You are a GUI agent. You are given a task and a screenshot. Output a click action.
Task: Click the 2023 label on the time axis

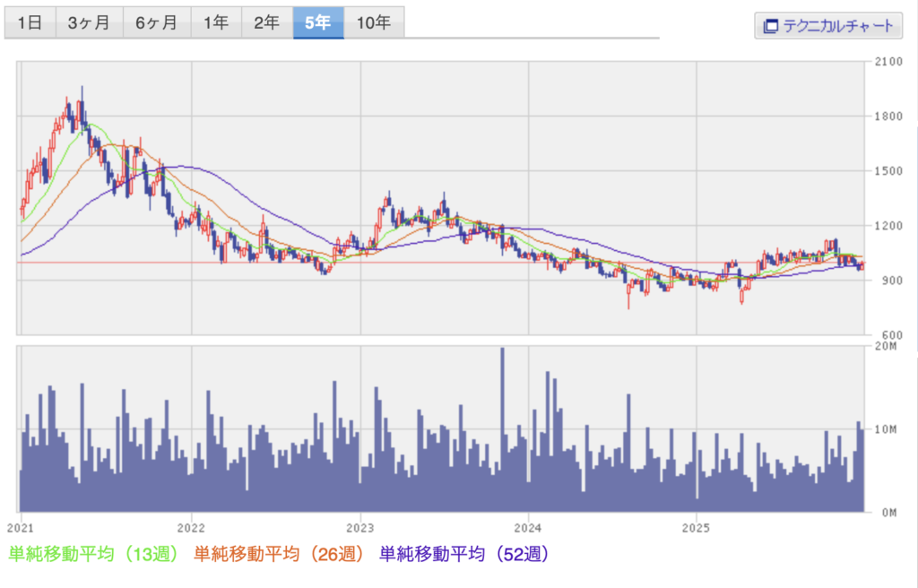(362, 529)
